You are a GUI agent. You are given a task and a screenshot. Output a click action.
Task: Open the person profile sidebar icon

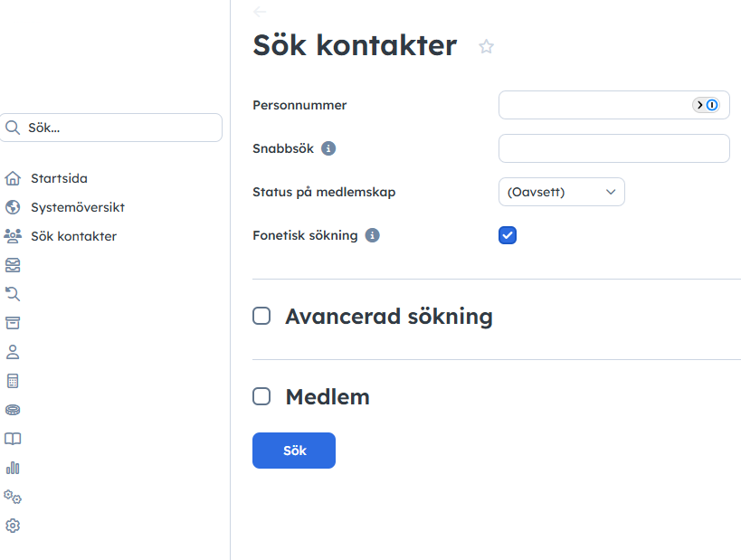(13, 352)
